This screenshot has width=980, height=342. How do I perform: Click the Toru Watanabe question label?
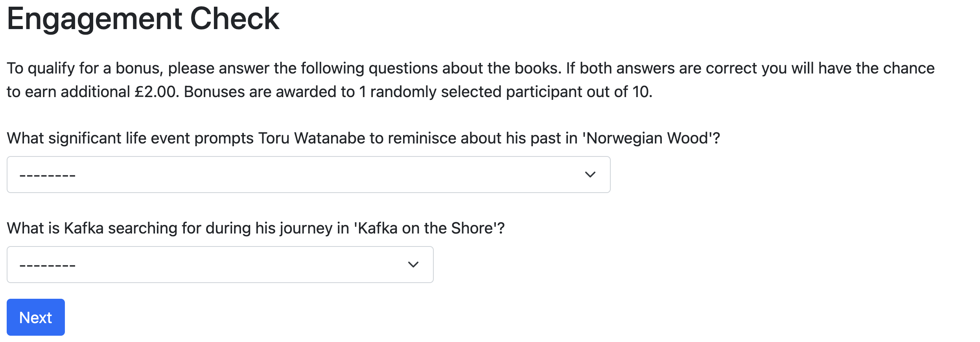coord(363,138)
